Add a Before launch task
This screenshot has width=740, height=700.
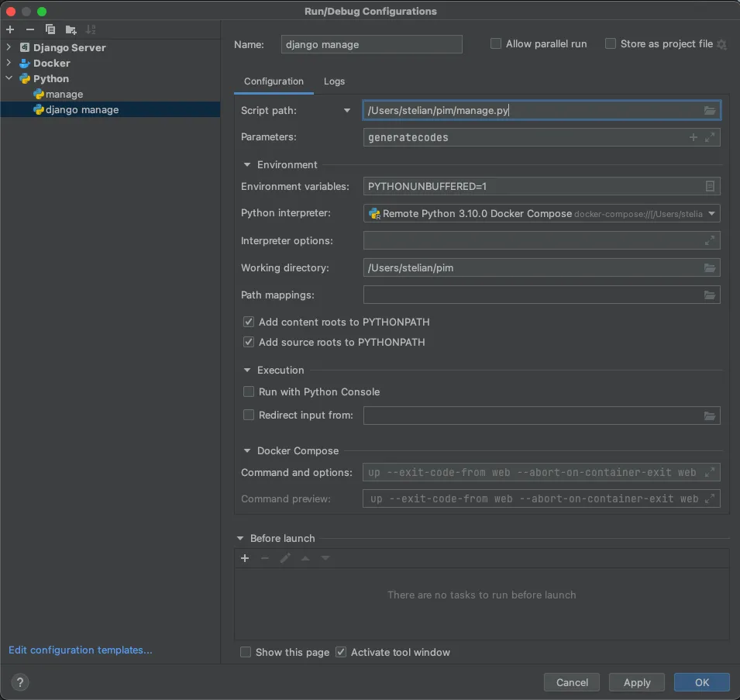tap(244, 558)
